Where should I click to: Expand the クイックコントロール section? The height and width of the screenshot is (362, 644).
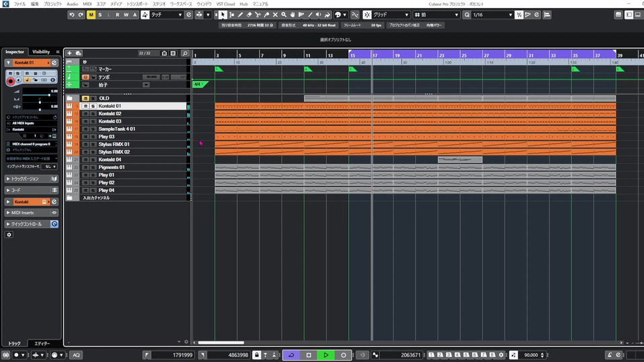tap(27, 224)
